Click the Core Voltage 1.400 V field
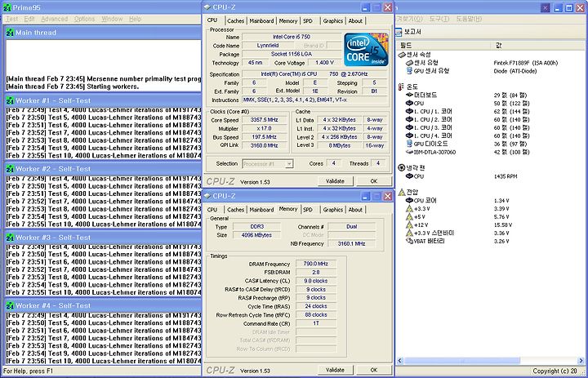This screenshot has width=588, height=378. click(325, 63)
